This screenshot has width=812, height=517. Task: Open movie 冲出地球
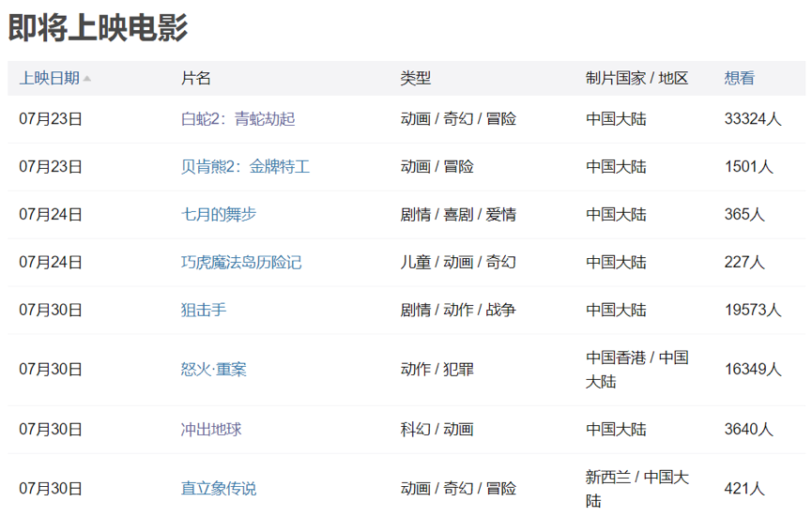tap(211, 430)
